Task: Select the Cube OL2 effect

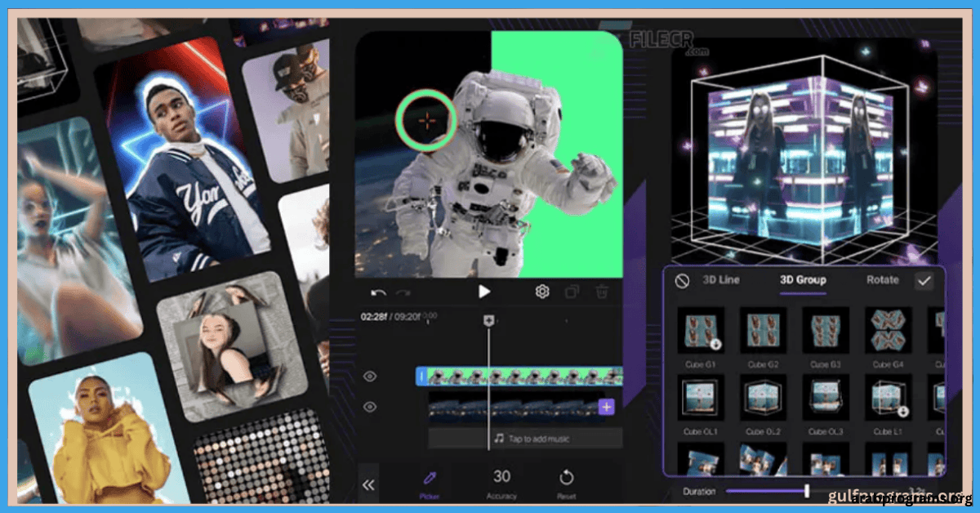Action: click(x=764, y=398)
